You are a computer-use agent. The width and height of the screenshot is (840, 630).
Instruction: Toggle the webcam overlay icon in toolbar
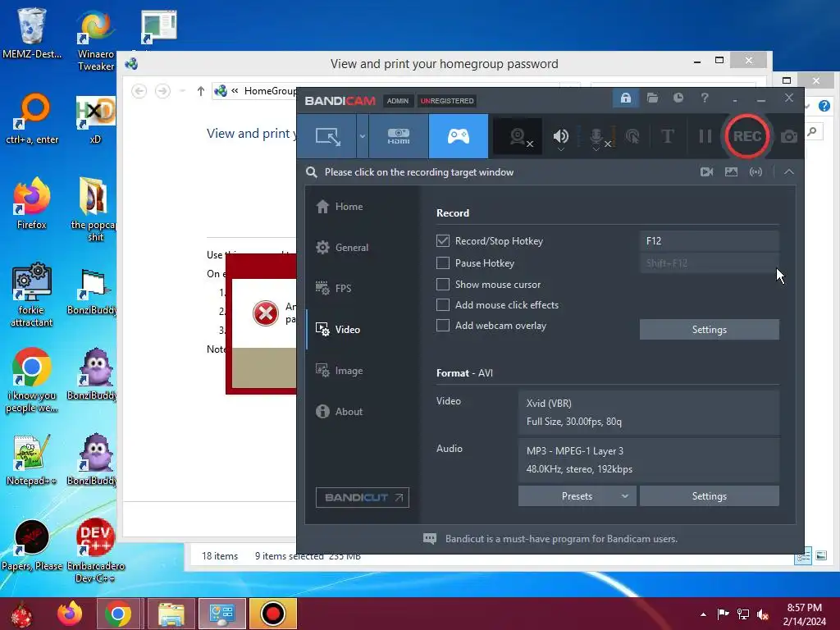click(519, 137)
